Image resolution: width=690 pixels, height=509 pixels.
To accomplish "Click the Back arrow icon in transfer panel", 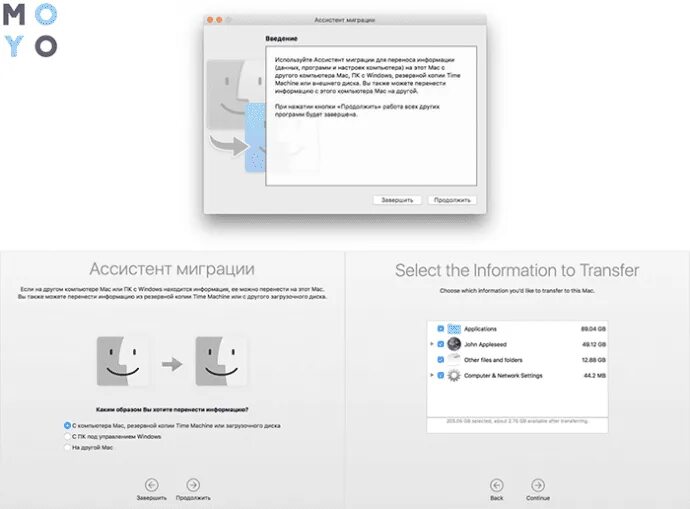I will (496, 485).
